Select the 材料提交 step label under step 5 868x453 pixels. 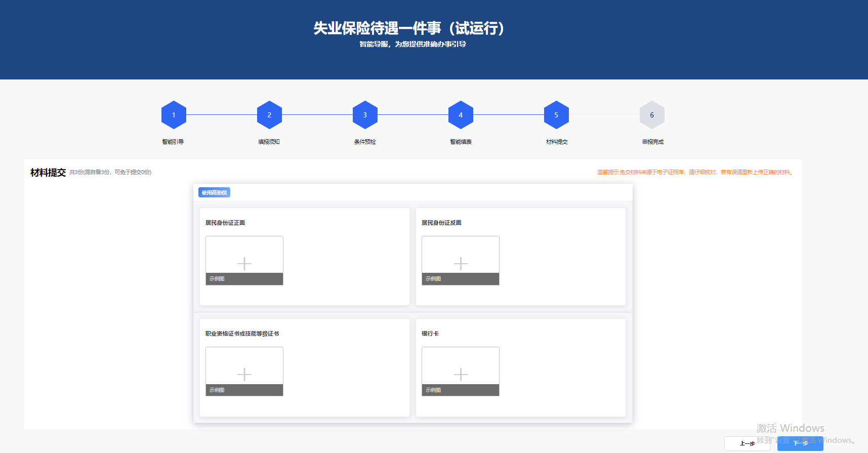coord(557,142)
